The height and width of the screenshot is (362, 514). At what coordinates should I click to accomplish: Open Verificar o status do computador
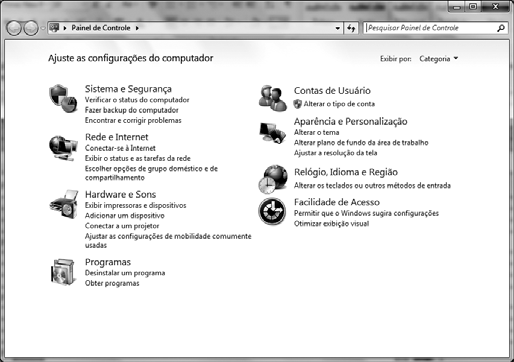coord(137,100)
